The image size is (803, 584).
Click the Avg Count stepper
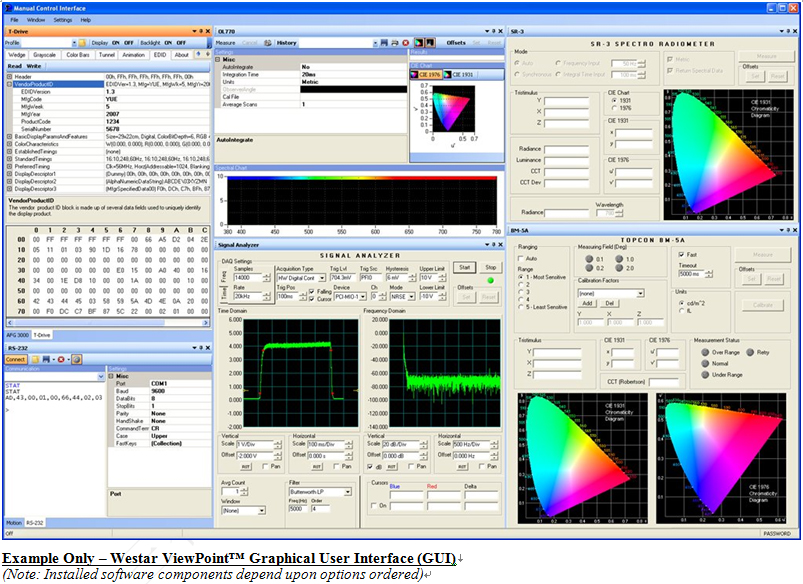point(244,491)
